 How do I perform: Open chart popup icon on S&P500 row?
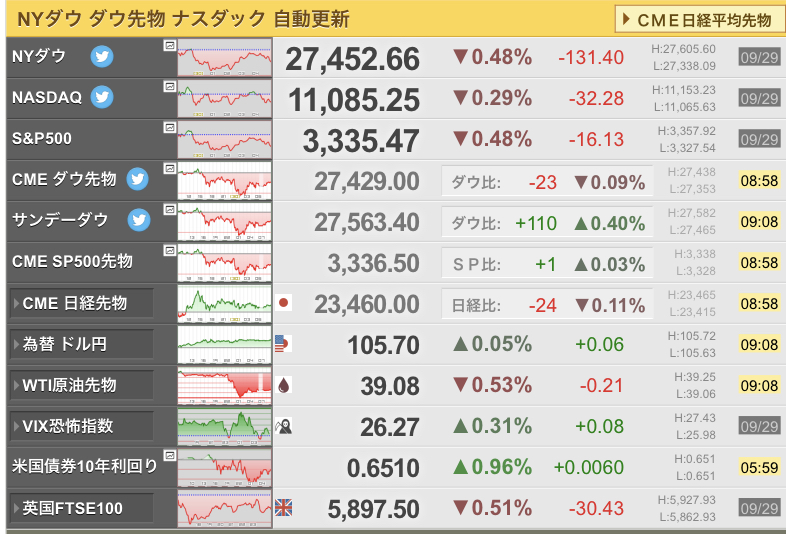click(169, 127)
